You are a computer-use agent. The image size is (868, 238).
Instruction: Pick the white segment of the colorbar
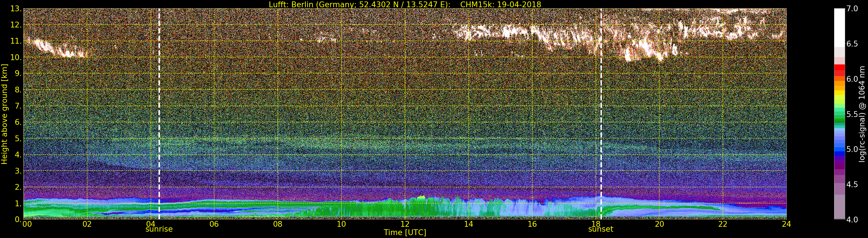839,28
